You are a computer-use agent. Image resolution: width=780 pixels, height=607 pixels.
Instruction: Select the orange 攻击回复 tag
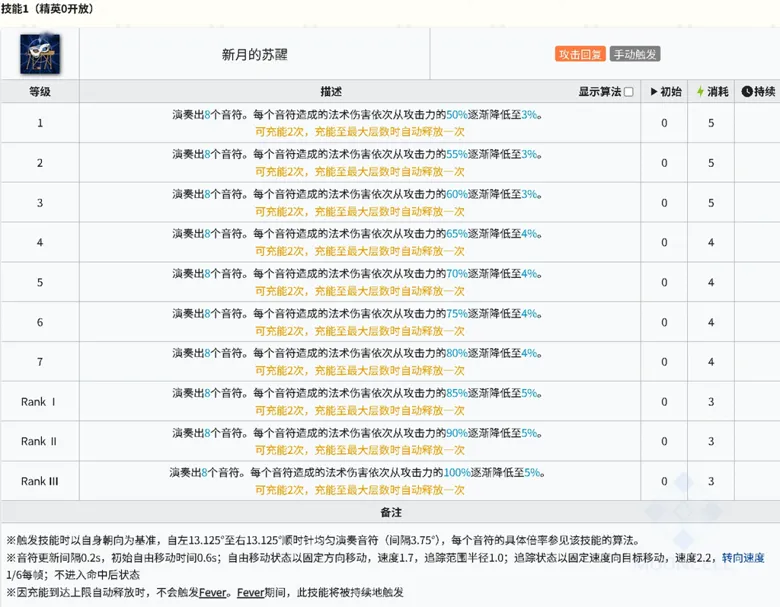pyautogui.click(x=580, y=54)
